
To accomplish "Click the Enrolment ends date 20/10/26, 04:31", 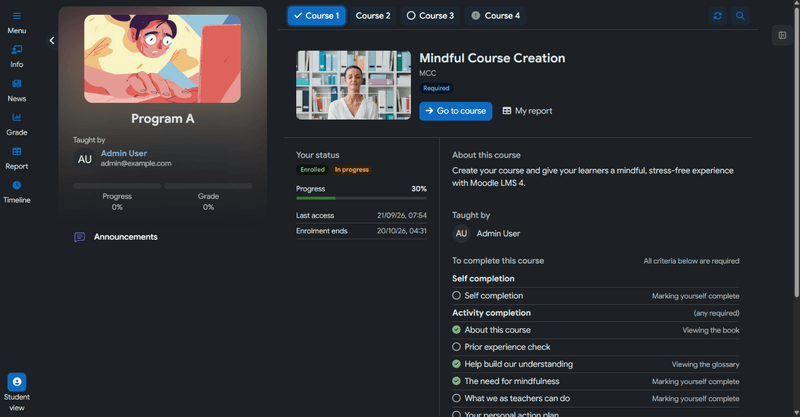I will point(402,231).
